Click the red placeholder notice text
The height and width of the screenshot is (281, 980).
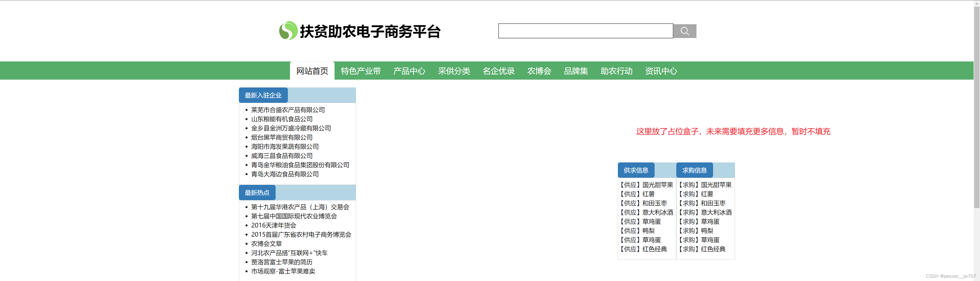733,131
